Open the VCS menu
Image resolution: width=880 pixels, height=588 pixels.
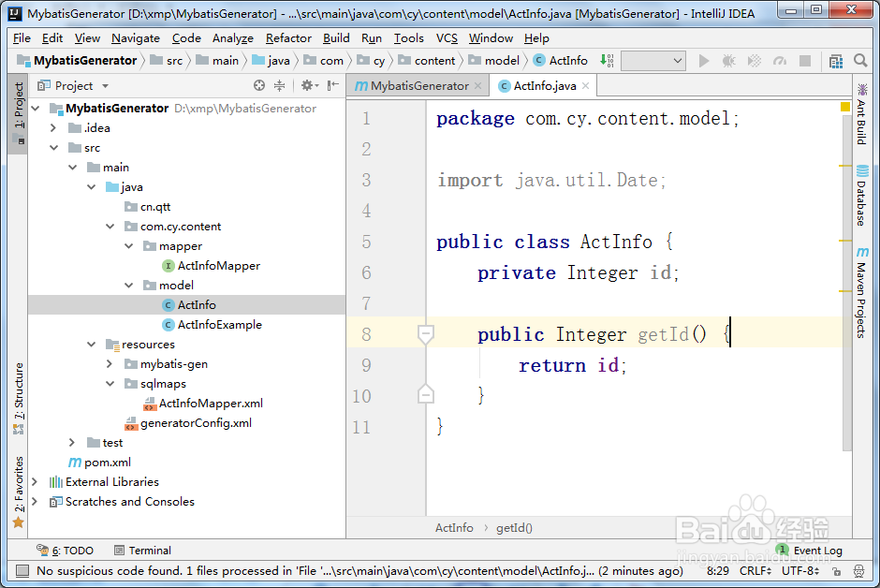[447, 38]
